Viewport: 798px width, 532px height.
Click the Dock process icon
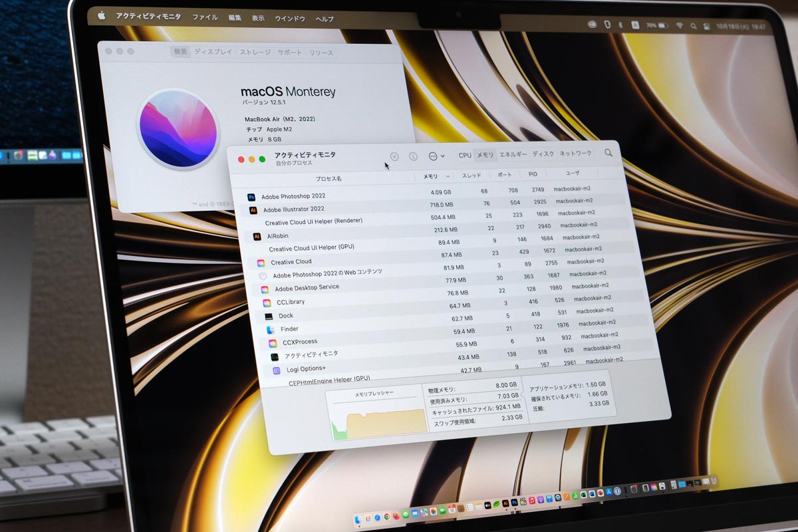click(x=269, y=317)
